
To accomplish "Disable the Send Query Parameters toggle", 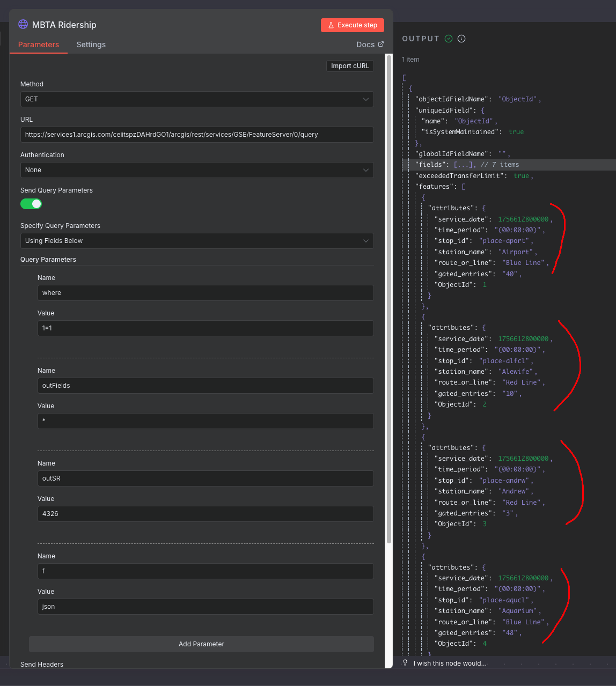I will click(31, 204).
